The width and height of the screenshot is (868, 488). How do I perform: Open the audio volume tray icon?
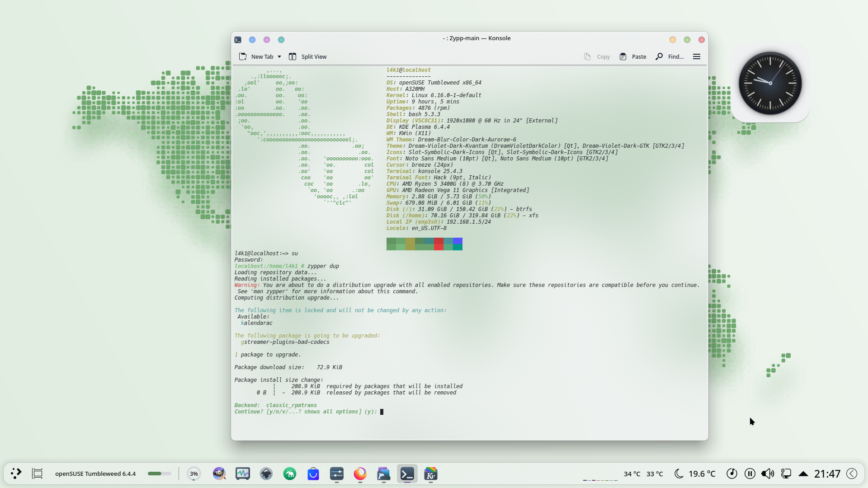click(x=768, y=474)
